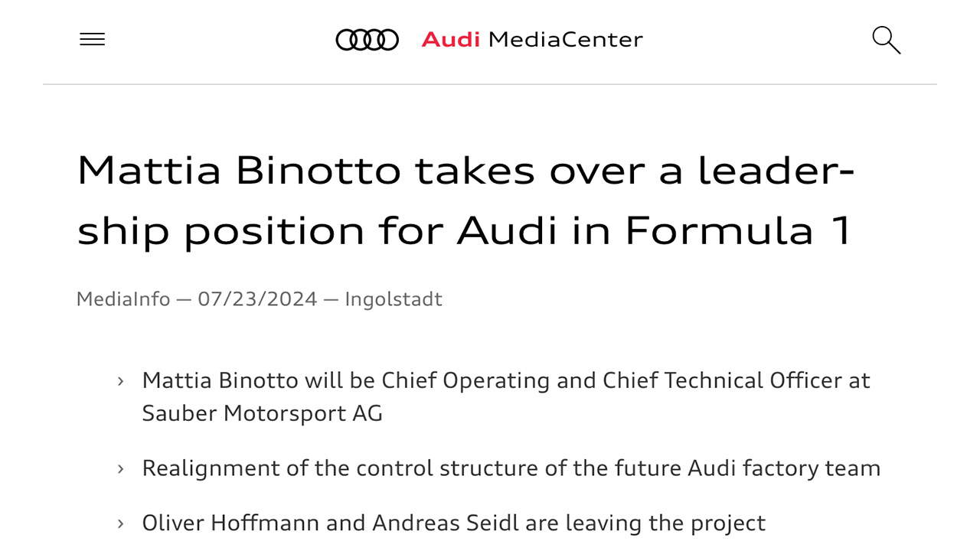Click the words Audi factory team
This screenshot has width=980, height=551.
(x=784, y=468)
